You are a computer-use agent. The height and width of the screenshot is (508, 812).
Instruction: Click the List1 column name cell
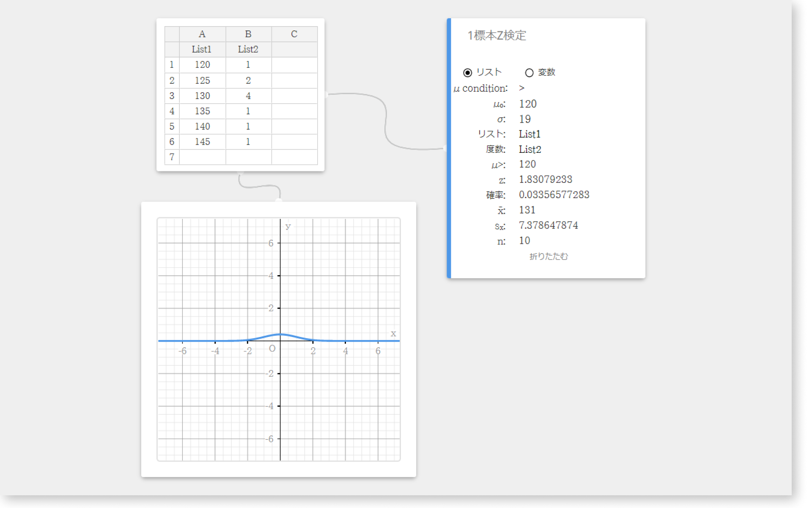(x=202, y=50)
